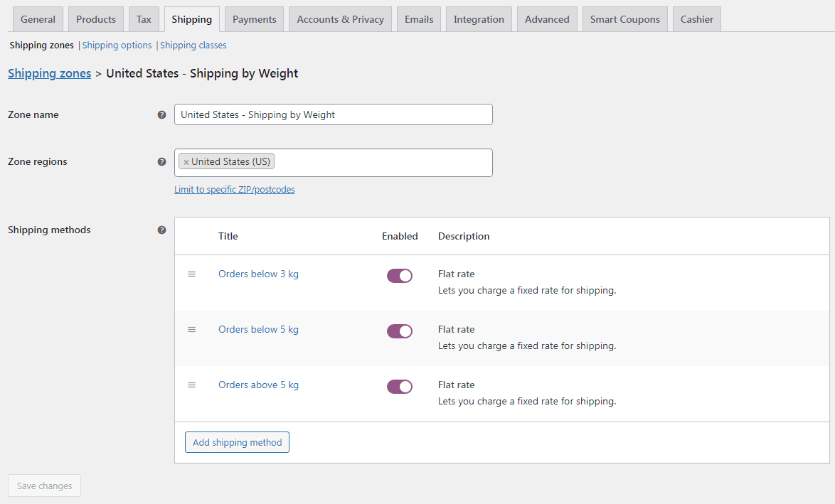Open Shipping options sub-section
The height and width of the screenshot is (504, 835).
tap(117, 45)
